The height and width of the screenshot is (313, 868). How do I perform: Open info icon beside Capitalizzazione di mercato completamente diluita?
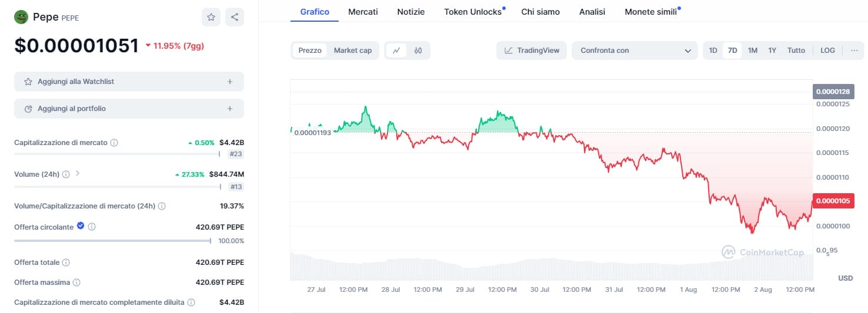click(191, 302)
